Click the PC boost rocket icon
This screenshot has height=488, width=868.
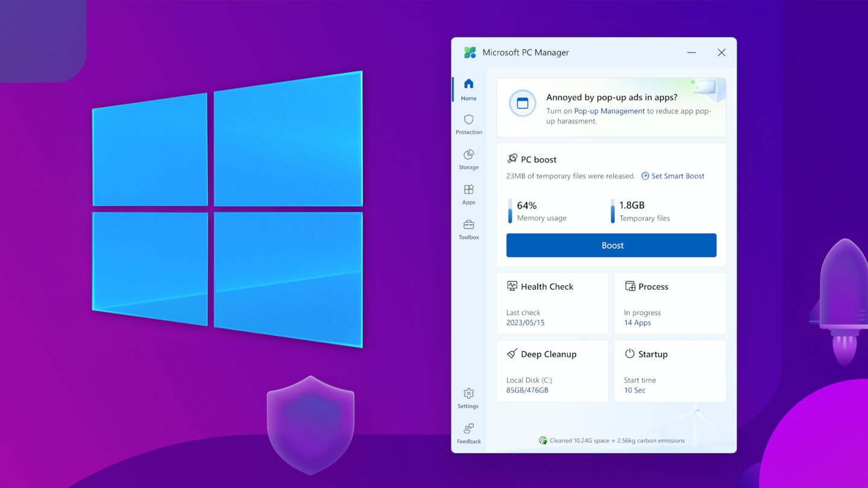point(512,158)
